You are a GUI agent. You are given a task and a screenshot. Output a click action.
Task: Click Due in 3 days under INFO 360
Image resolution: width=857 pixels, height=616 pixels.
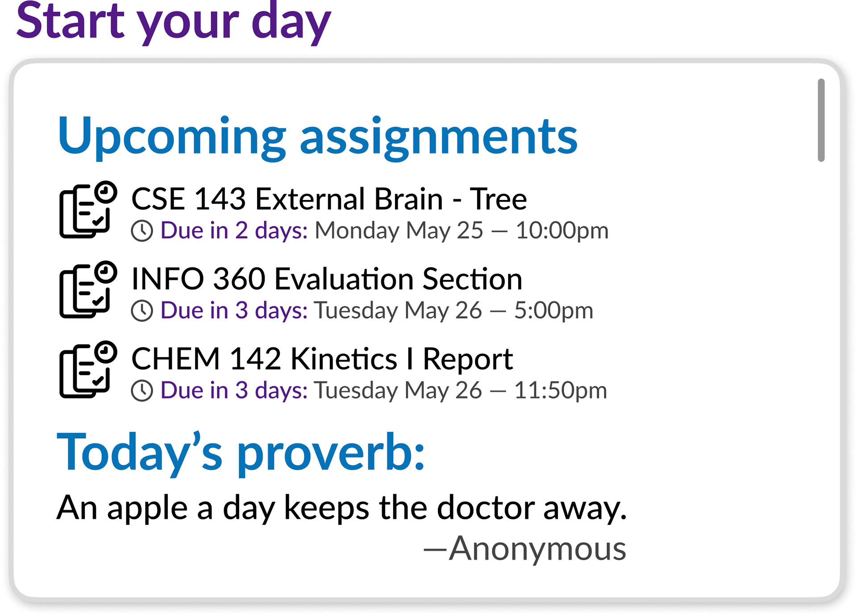click(x=234, y=311)
